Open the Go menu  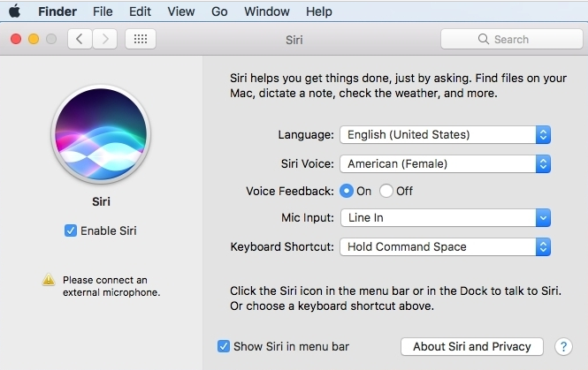tap(219, 11)
